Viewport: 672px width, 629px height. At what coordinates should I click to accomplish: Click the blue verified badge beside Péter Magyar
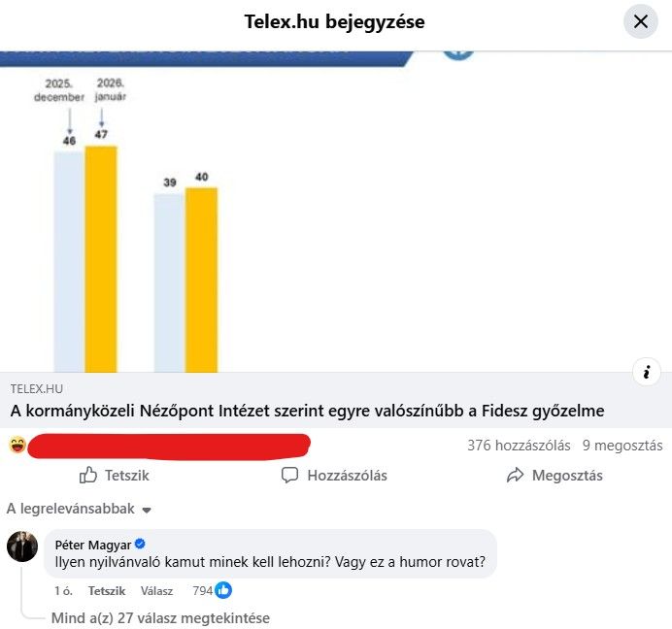[140, 544]
